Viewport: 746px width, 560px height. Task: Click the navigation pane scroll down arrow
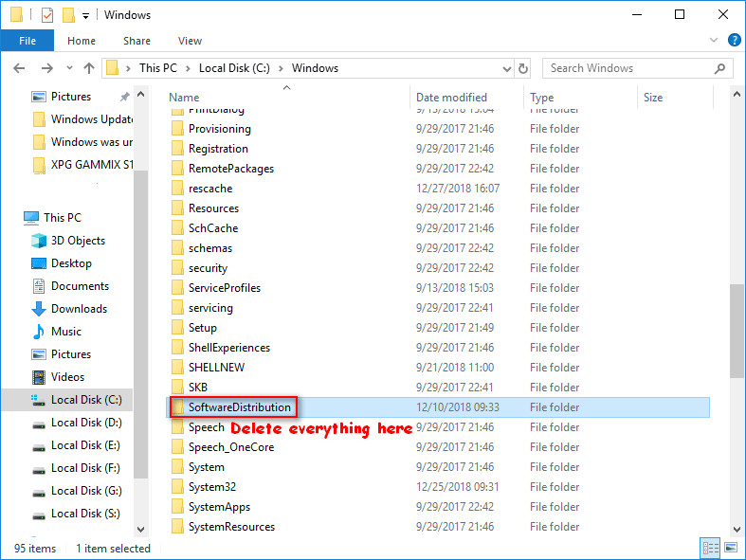[141, 529]
